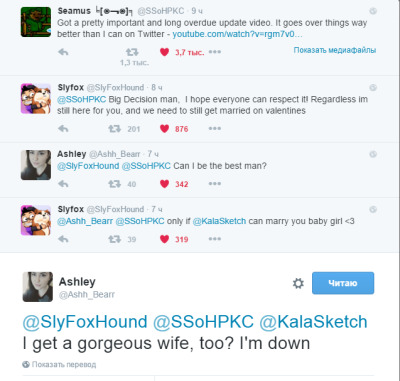Reply to Slyfox's Big Decision tweet
400x381 pixels.
[x=63, y=129]
